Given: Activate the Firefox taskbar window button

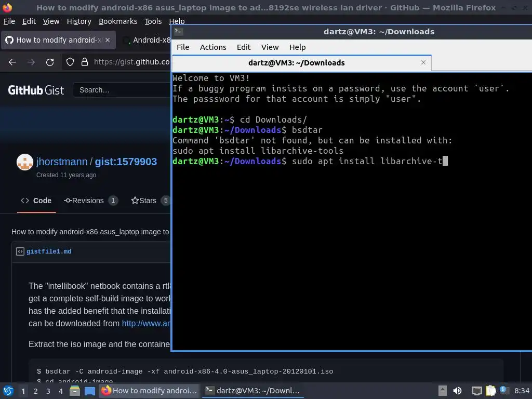Looking at the screenshot, I should pos(149,391).
